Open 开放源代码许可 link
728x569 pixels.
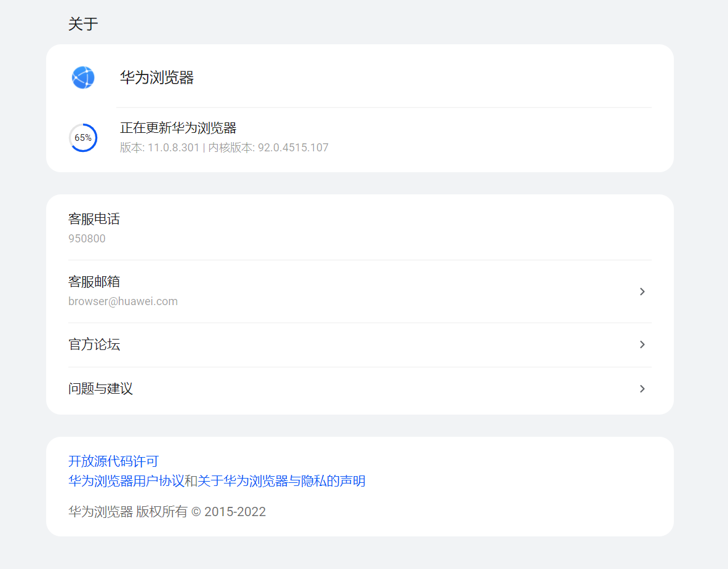113,461
